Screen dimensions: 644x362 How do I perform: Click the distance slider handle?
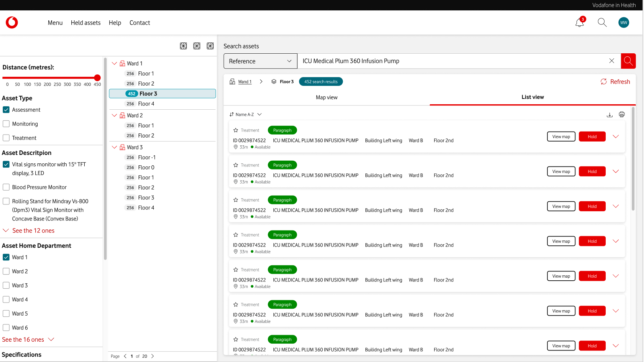(97, 78)
